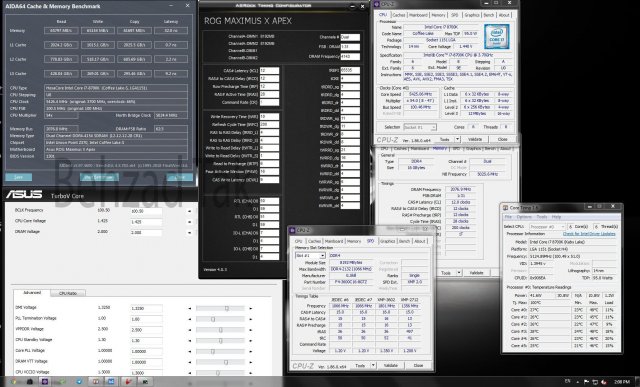The width and height of the screenshot is (640, 387).
Task: Click Save button in AIDA64 benchmark
Action: [x=18, y=177]
